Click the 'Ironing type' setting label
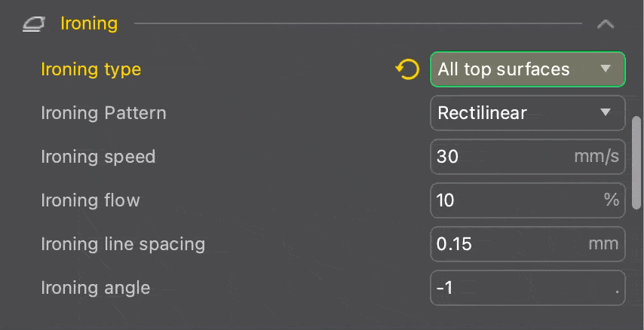This screenshot has height=330, width=644. point(91,69)
